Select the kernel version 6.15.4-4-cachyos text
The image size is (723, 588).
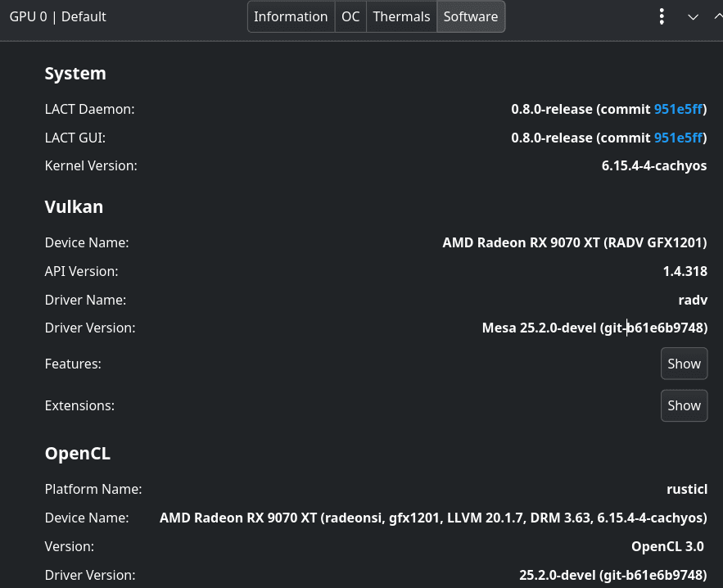[654, 166]
